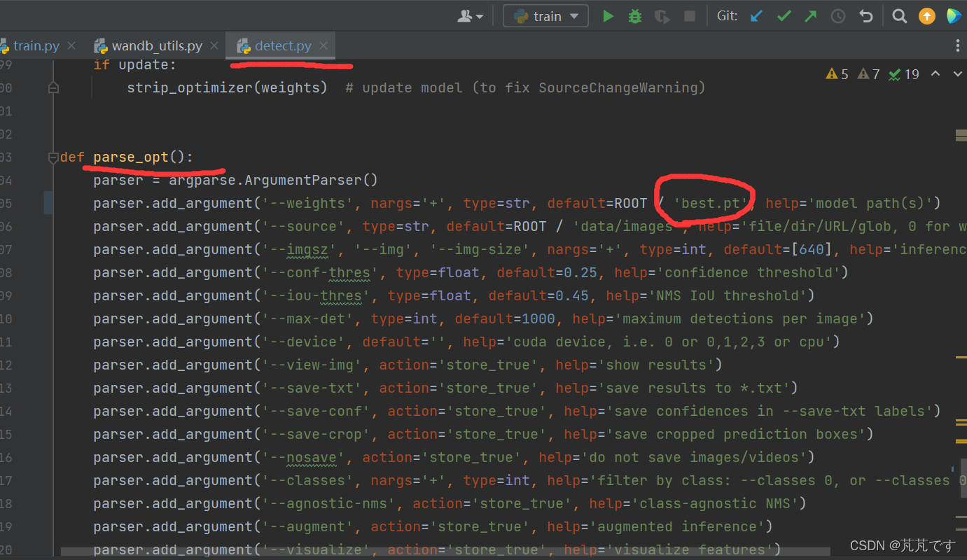Push commits with the green up-right arrow

pos(811,16)
